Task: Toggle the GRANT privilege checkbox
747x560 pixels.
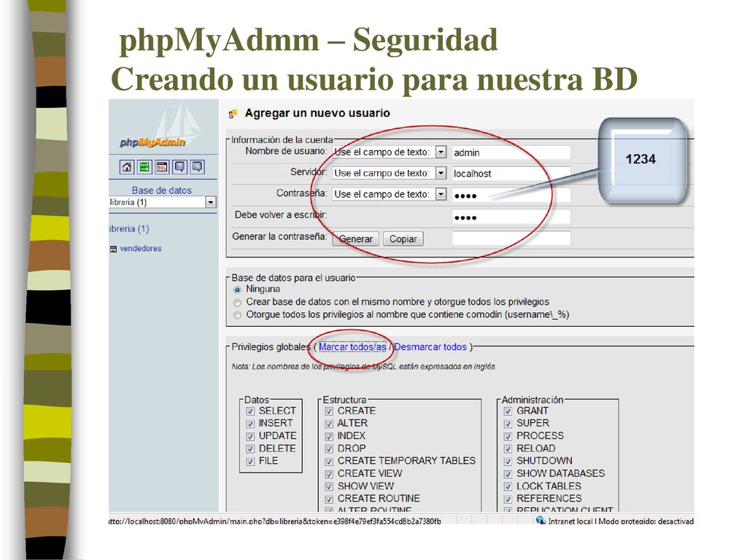Action: pyautogui.click(x=508, y=411)
